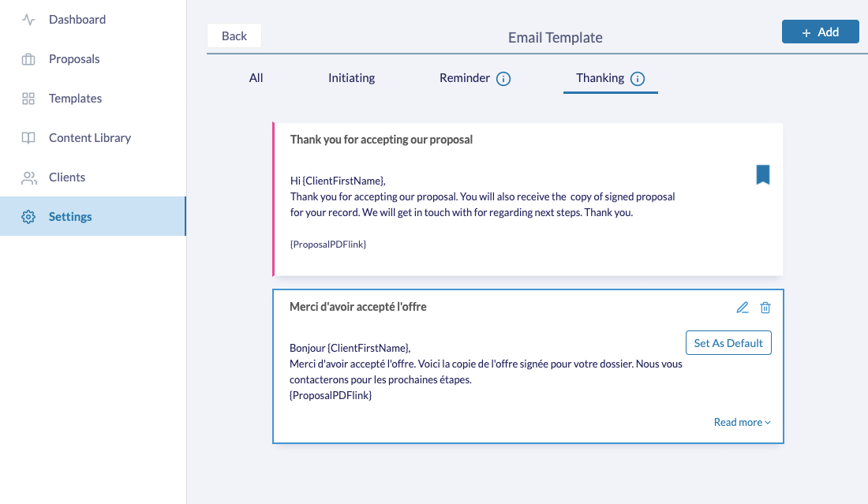Show info for the Thanking tab
Image resolution: width=868 pixels, height=504 pixels.
click(638, 79)
